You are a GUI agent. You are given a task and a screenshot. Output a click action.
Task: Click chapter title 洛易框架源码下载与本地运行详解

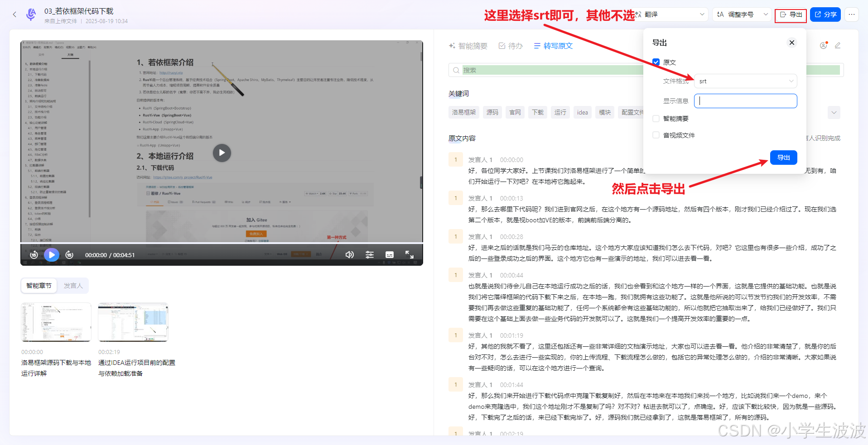pyautogui.click(x=56, y=368)
